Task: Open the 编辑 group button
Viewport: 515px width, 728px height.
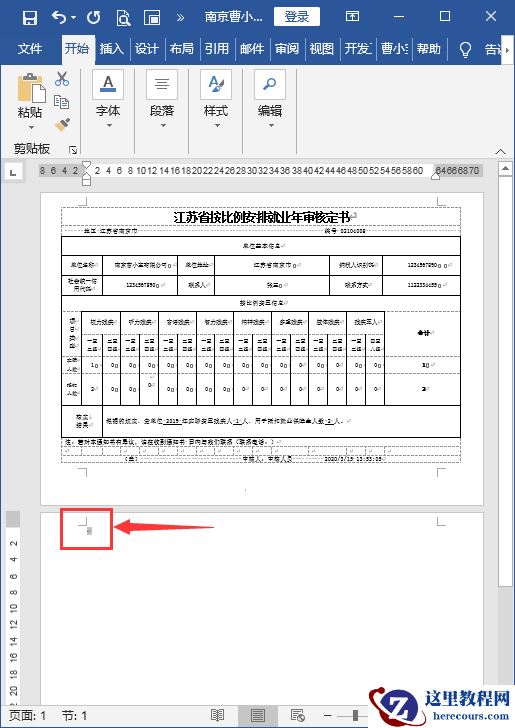Action: coord(270,98)
